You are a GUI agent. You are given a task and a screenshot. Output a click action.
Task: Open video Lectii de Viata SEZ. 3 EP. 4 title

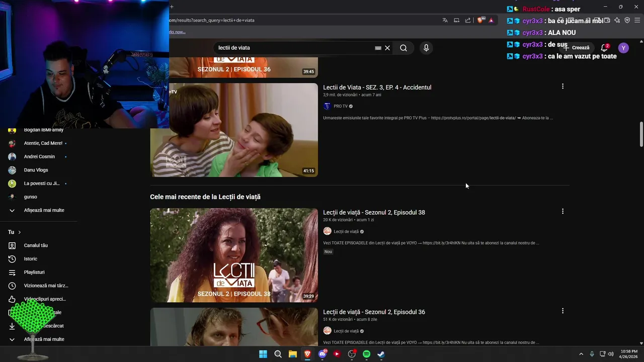377,87
